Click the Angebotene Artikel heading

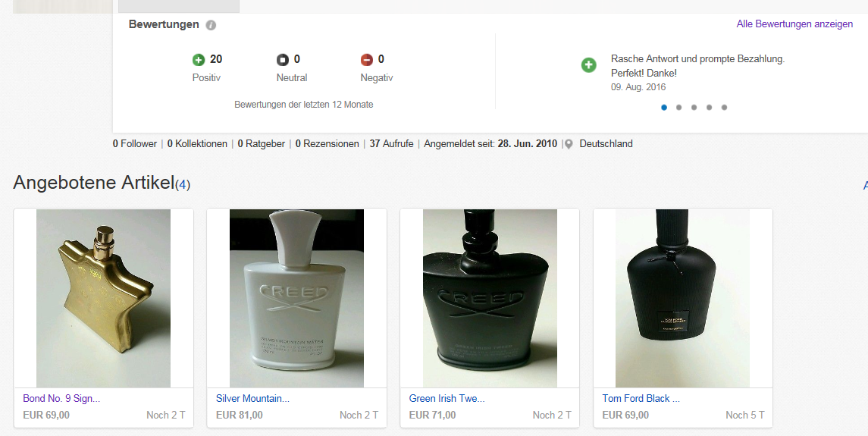pos(94,183)
